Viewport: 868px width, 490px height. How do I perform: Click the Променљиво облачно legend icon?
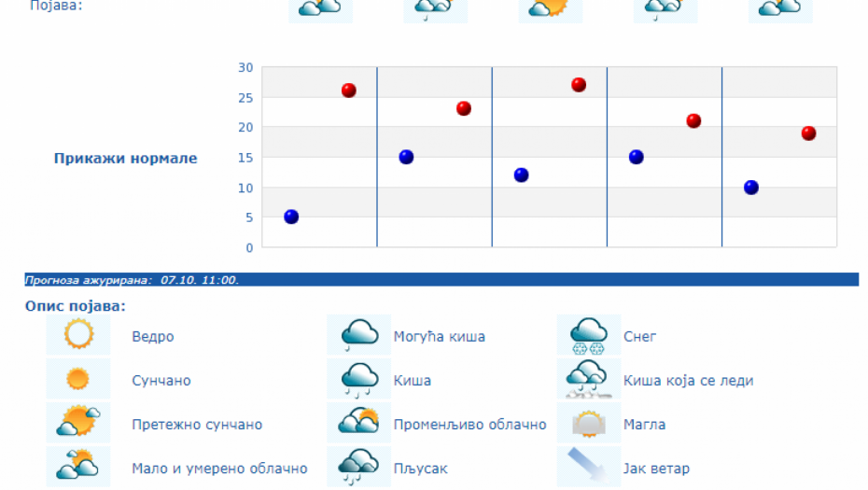click(358, 423)
